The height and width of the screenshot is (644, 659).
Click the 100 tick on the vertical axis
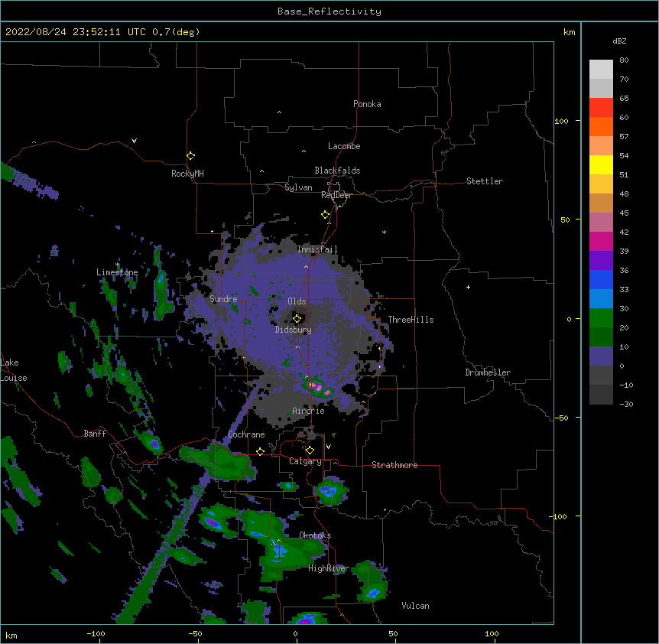561,121
